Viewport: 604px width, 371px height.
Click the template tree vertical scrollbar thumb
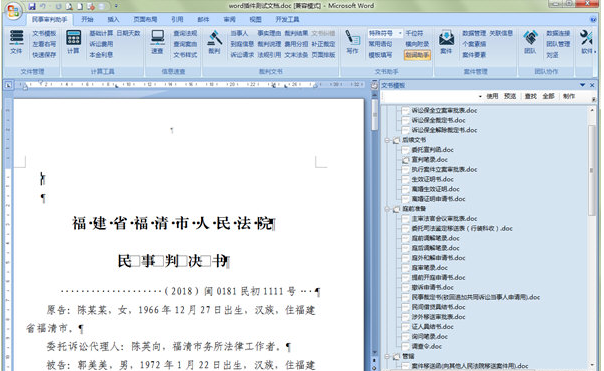(x=592, y=170)
